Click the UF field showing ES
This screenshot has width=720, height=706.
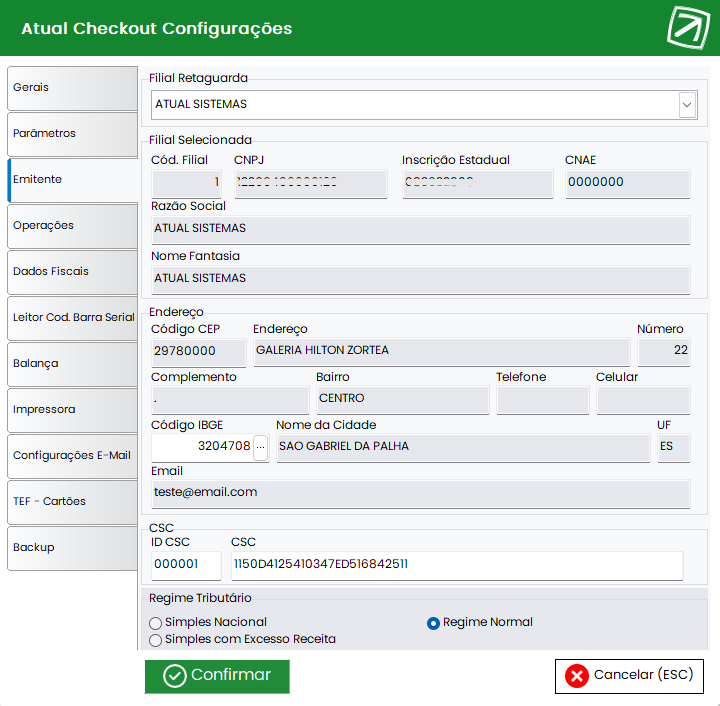[674, 448]
